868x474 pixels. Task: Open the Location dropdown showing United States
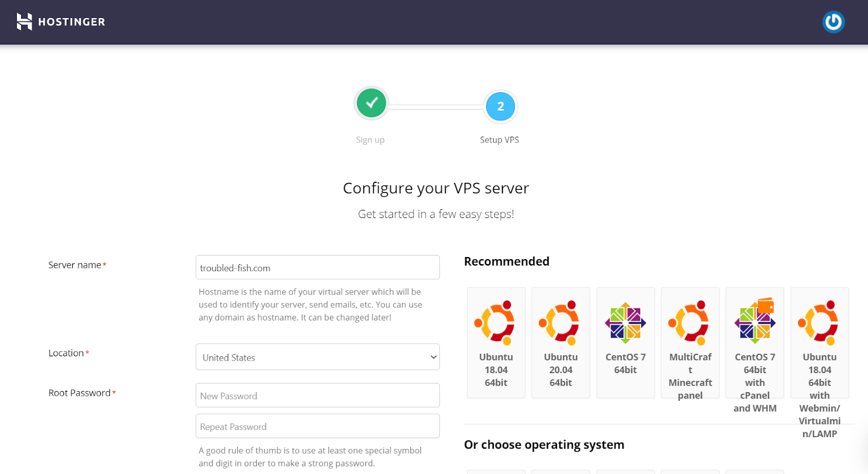point(317,357)
